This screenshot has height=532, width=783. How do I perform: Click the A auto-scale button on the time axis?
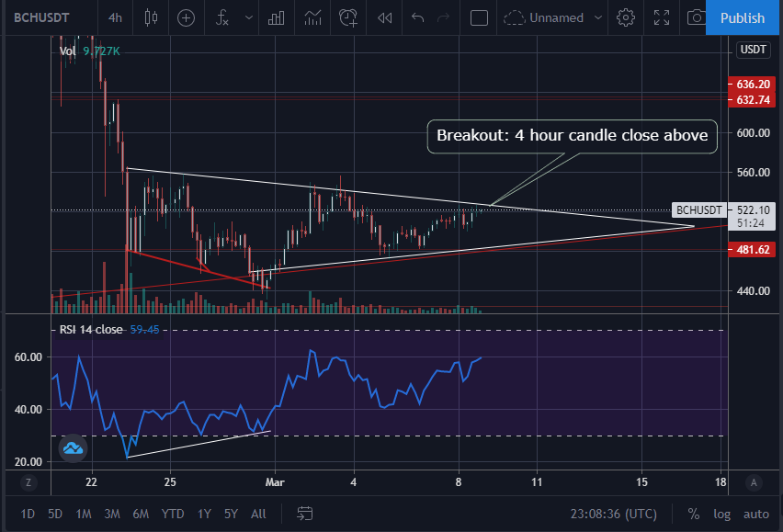click(x=754, y=482)
